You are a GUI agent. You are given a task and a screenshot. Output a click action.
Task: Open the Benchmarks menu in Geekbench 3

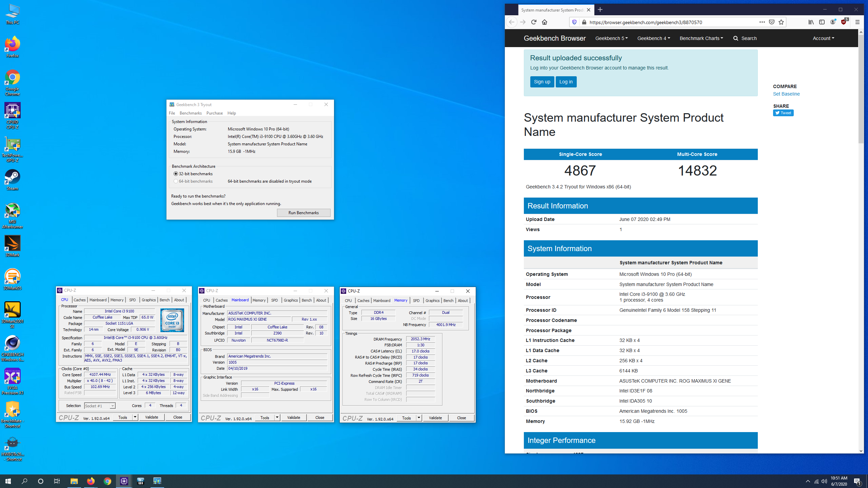191,113
